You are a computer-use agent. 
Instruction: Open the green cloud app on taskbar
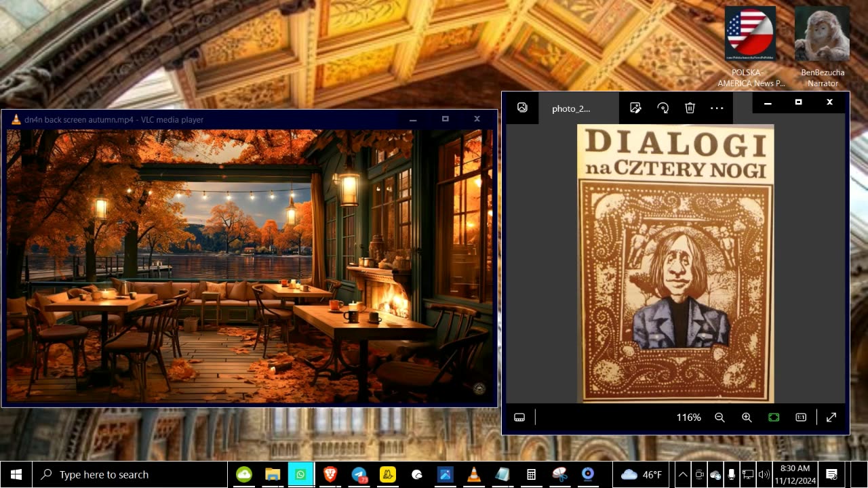(244, 474)
